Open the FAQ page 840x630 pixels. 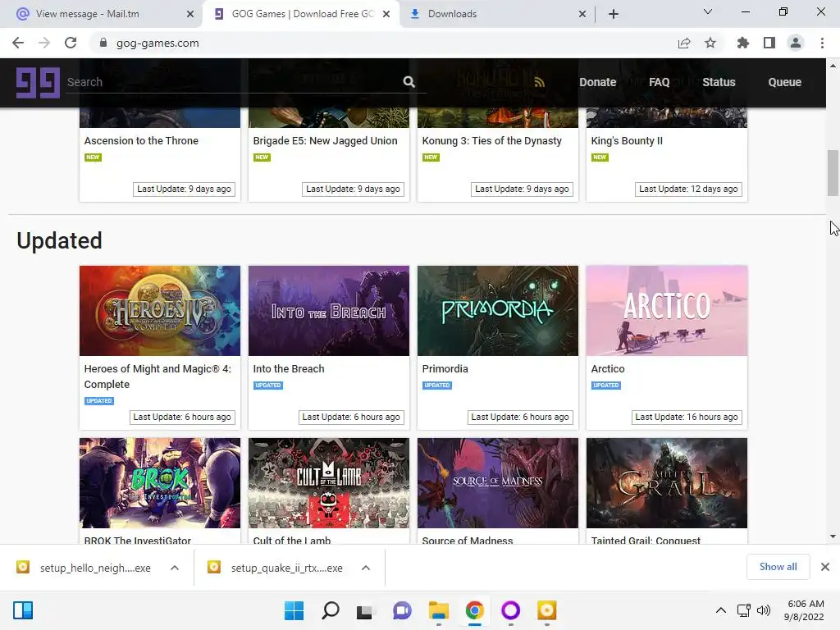click(x=659, y=82)
